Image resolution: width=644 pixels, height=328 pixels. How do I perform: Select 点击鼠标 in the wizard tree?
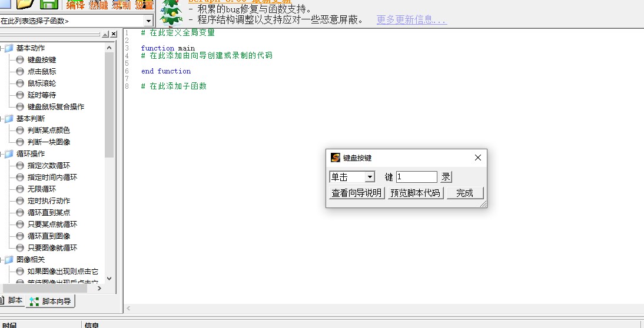pos(42,72)
